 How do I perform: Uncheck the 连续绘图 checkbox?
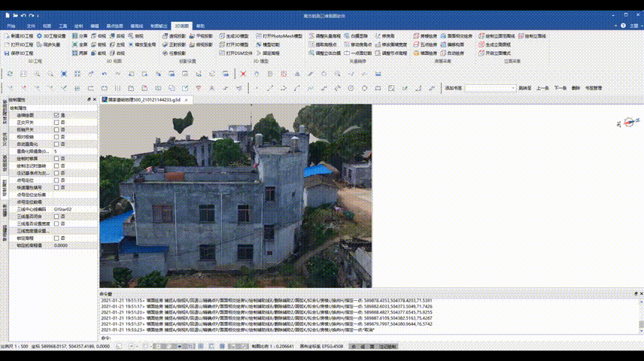point(57,114)
